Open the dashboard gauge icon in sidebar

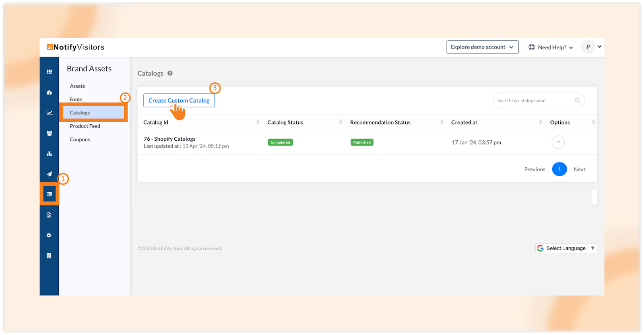click(49, 92)
